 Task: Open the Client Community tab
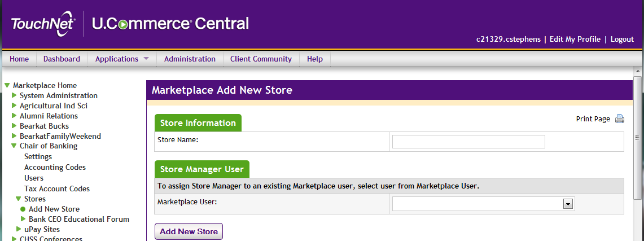[261, 59]
